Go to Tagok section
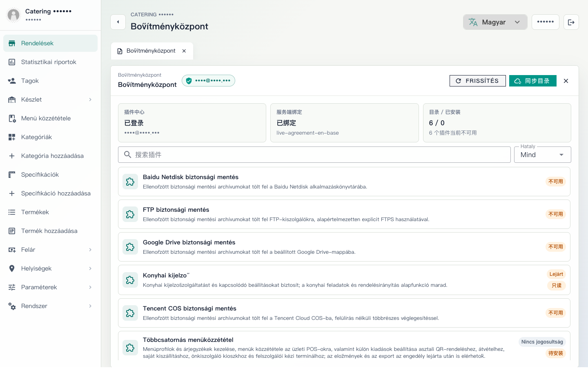 point(50,81)
